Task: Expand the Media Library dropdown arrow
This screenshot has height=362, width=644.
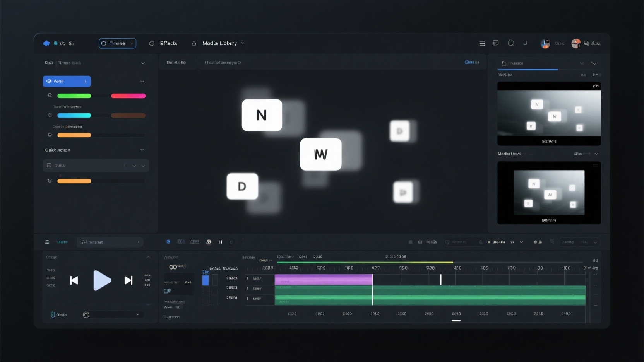Action: 243,43
